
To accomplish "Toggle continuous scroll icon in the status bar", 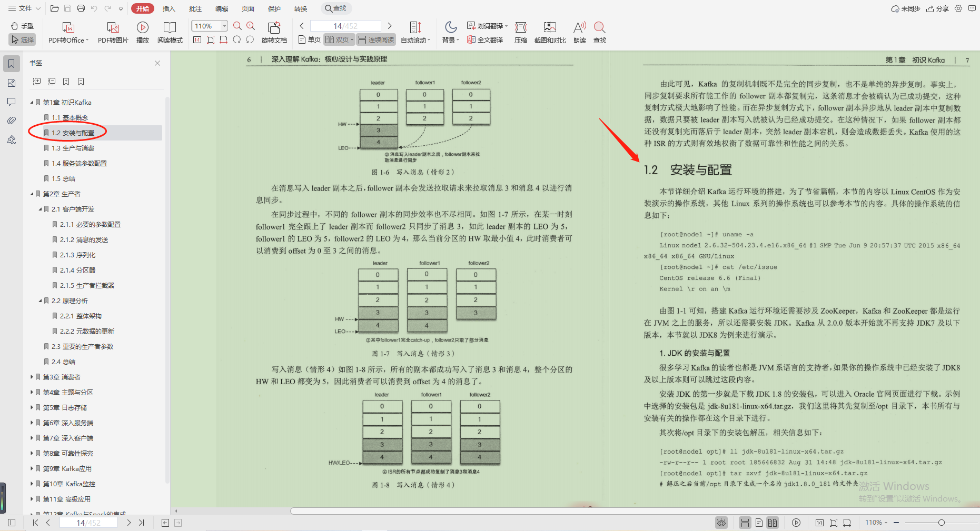I will click(745, 523).
